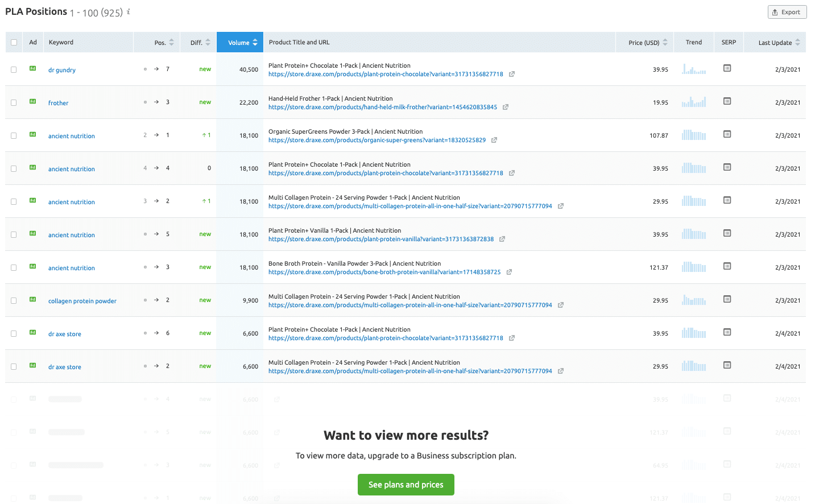The height and width of the screenshot is (504, 815).
Task: Click the Product Title and URL header
Action: 299,42
